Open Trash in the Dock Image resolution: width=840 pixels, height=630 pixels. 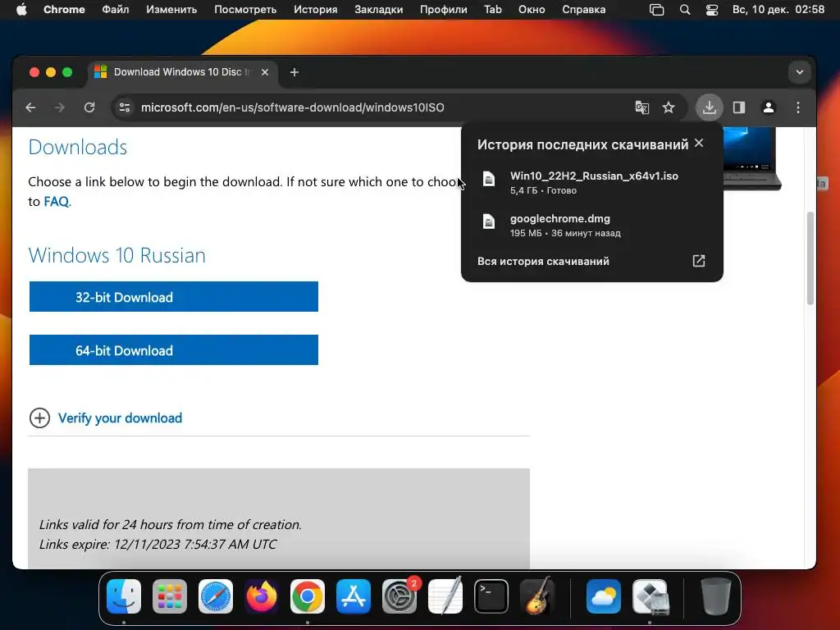click(x=715, y=596)
